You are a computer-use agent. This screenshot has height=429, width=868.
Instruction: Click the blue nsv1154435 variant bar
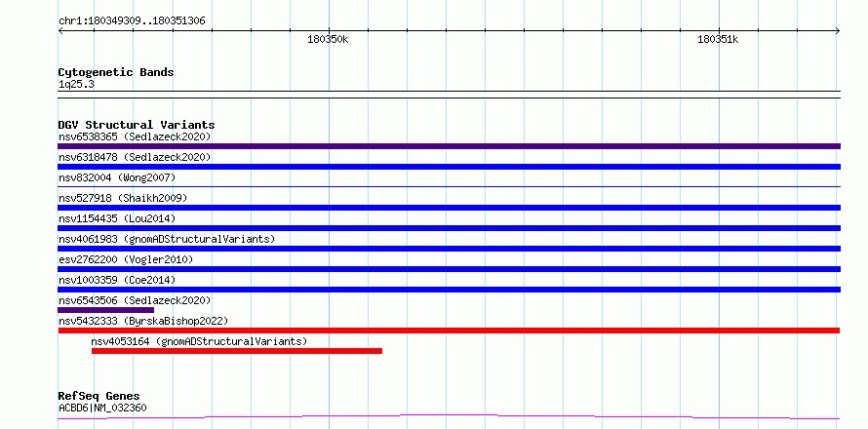click(449, 228)
